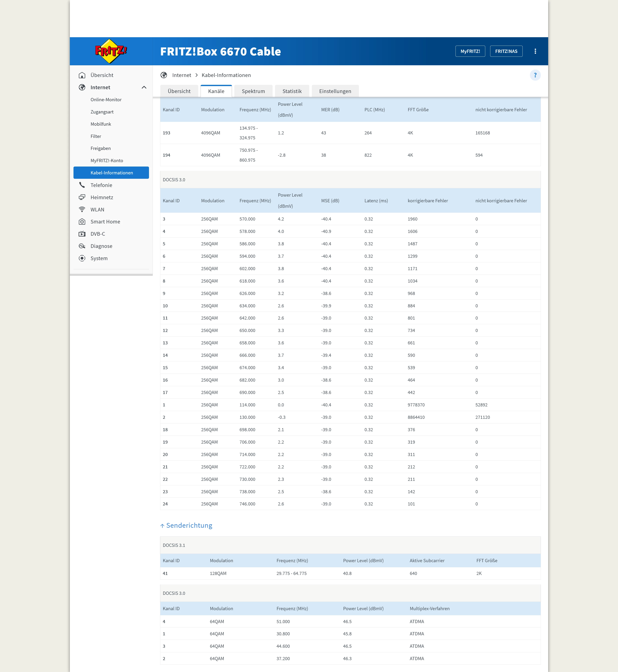Click the WLAN wifi icon

(x=82, y=209)
